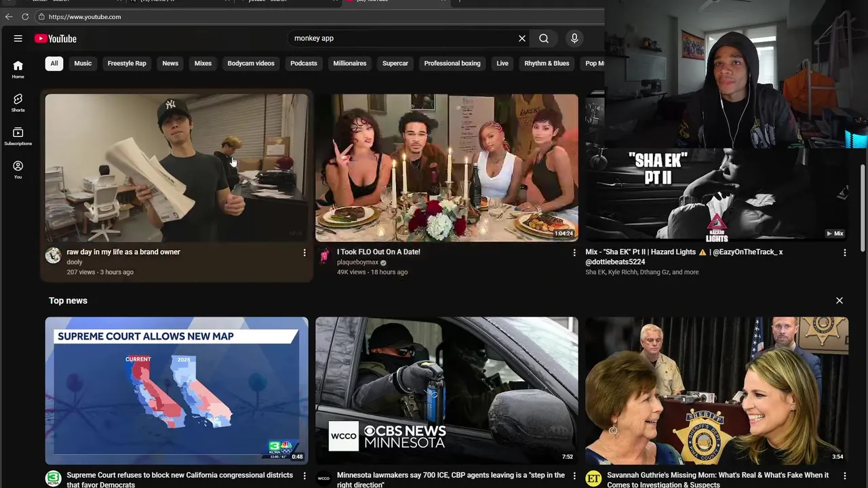Select the Professional boxing filter chip
Screen dimensions: 868x488
pos(452,63)
